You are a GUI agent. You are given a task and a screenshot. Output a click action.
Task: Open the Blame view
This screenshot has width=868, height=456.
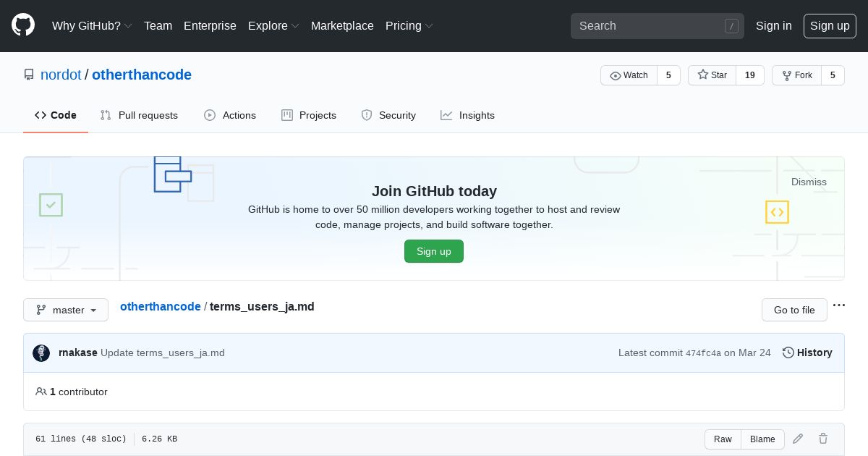coord(762,439)
